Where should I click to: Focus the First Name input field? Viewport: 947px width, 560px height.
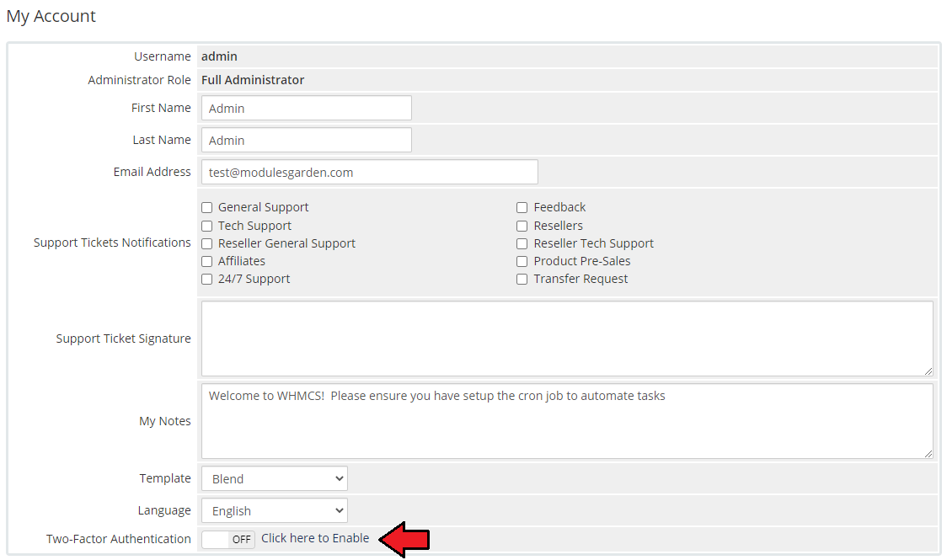[307, 108]
